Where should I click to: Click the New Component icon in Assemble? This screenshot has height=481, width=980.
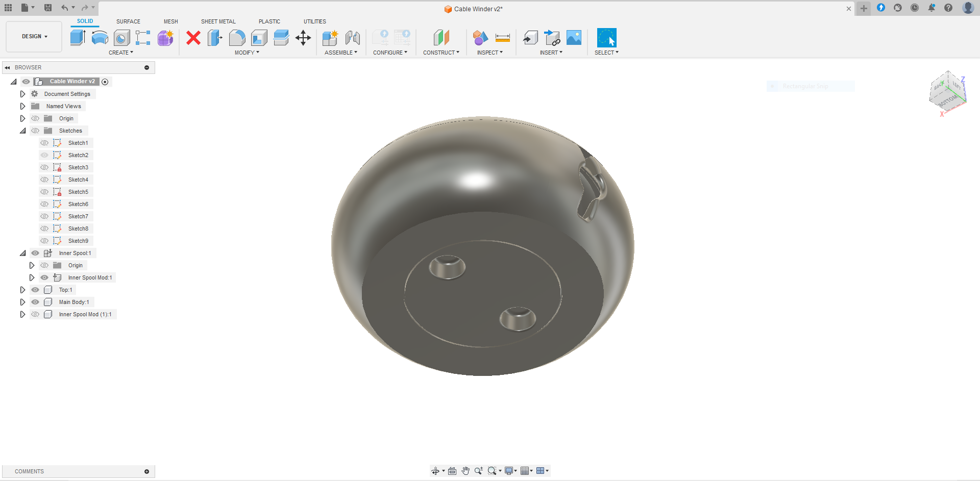[330, 38]
